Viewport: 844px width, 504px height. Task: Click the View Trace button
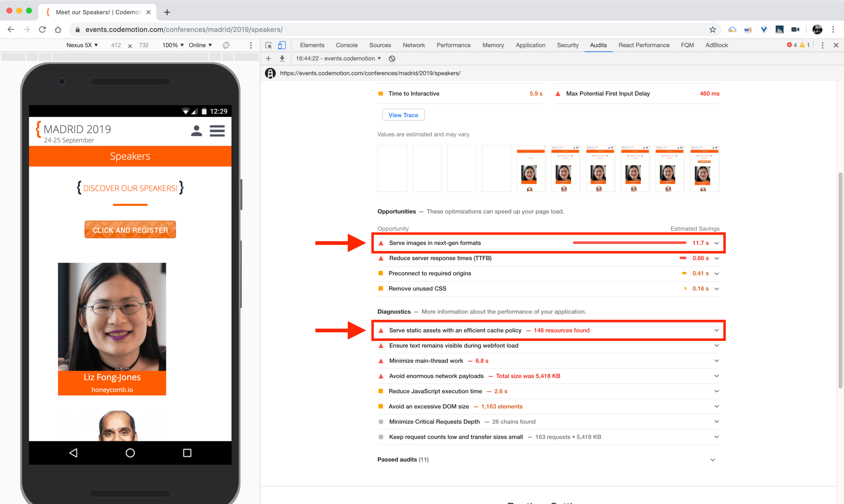[x=403, y=115]
